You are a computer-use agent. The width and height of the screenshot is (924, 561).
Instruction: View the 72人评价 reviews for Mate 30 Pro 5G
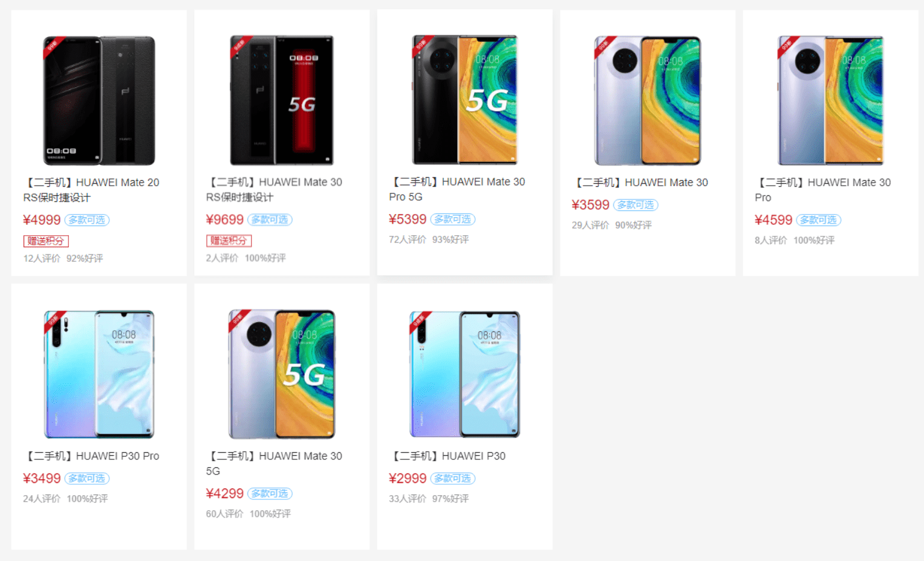click(x=408, y=239)
